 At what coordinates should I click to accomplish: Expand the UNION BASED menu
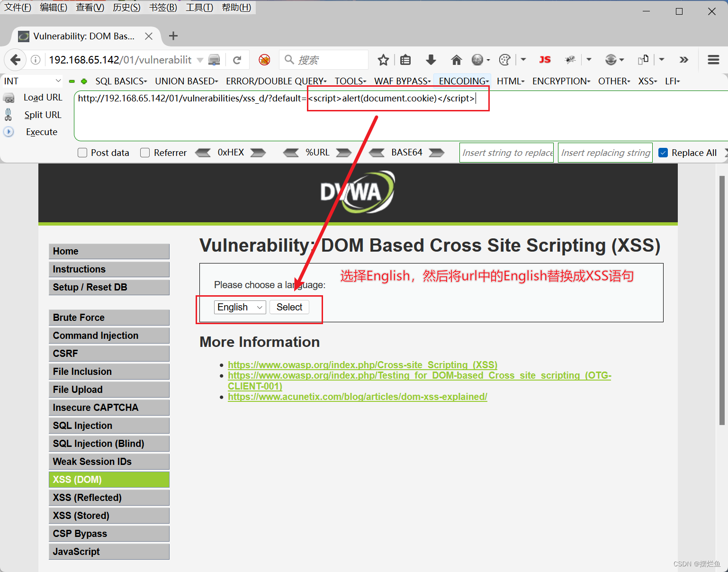[x=187, y=81]
